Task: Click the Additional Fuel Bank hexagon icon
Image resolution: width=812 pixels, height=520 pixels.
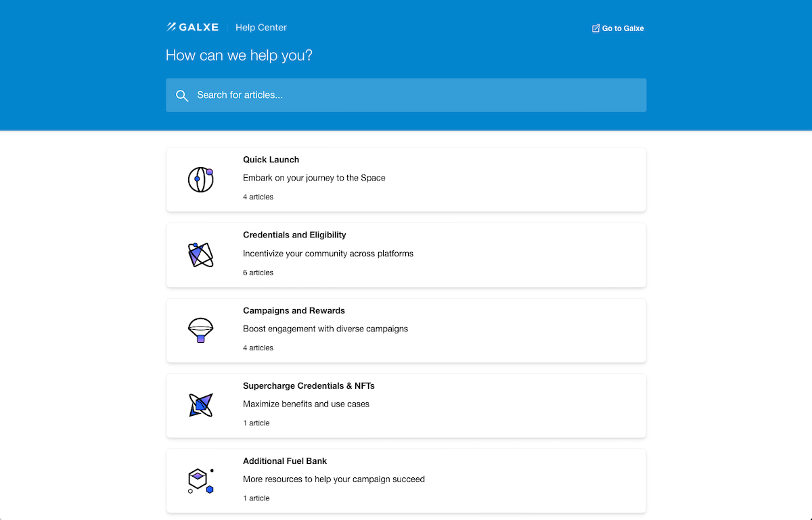Action: click(x=200, y=480)
